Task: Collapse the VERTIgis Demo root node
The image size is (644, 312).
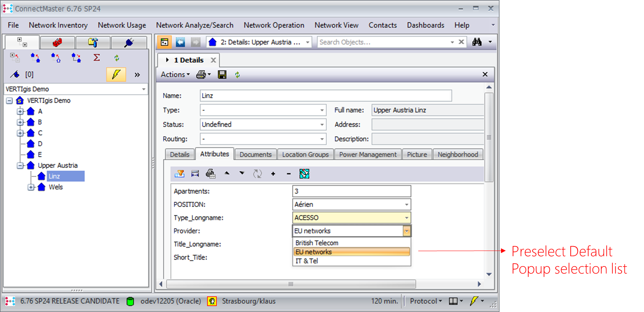Action: [9, 100]
